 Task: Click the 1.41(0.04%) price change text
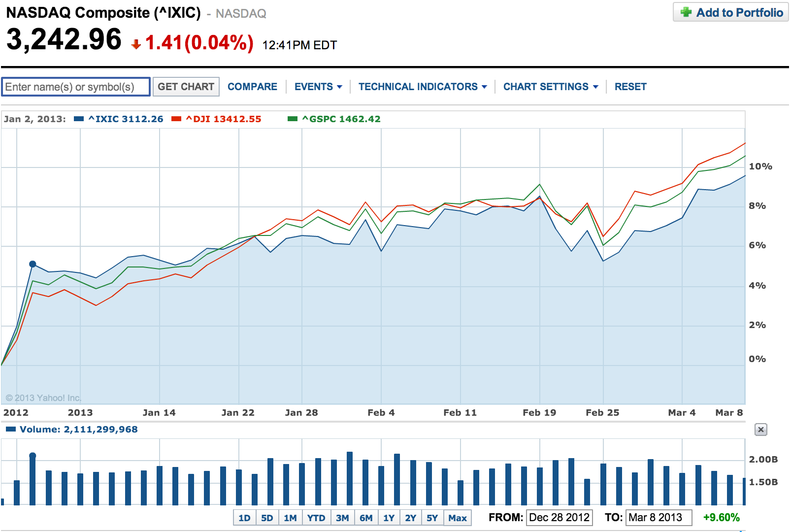click(199, 43)
